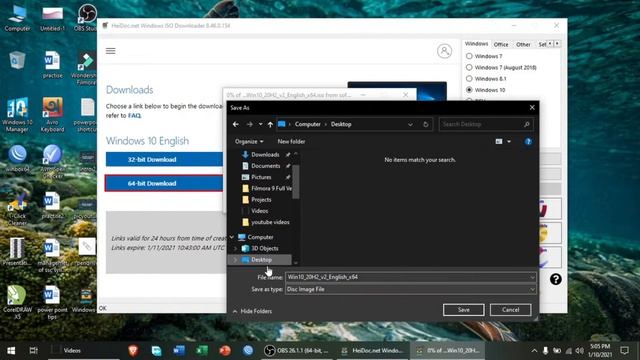
Task: Select Pictures in the navigation pane
Action: [x=261, y=177]
